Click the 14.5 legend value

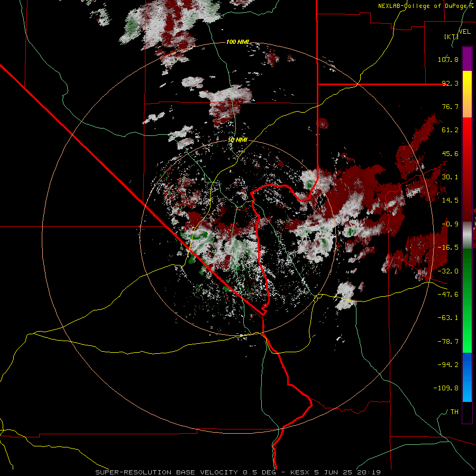[x=450, y=200]
